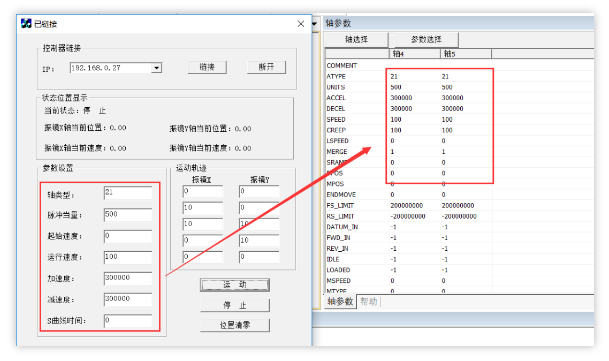
Task: Click the 轴4 column header
Action: (x=414, y=54)
